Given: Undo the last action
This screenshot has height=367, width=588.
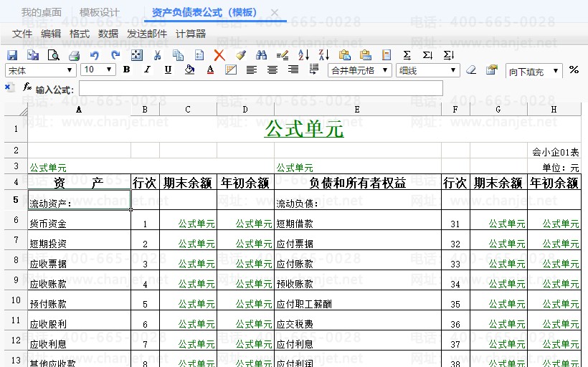Looking at the screenshot, I should click(95, 55).
